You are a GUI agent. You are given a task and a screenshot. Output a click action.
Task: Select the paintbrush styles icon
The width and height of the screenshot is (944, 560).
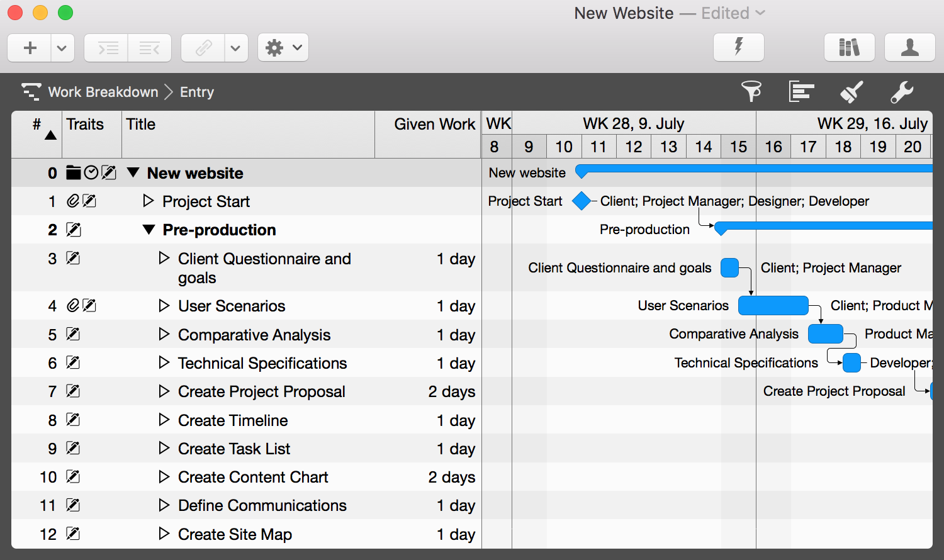tap(851, 92)
